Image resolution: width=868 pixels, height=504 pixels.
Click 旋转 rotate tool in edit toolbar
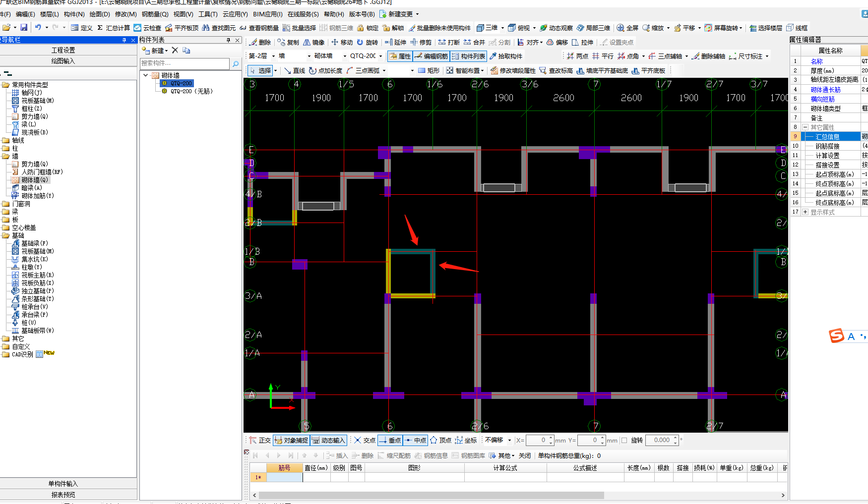point(368,42)
